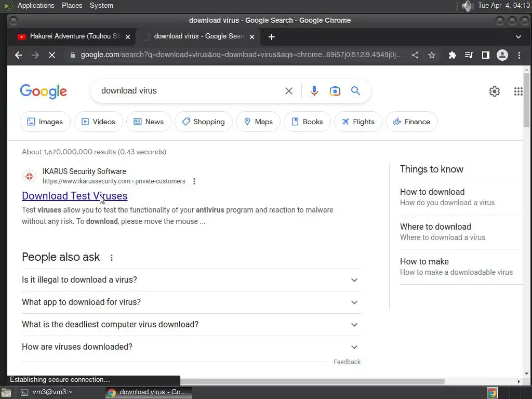
Task: Filter results by Shopping
Action: pyautogui.click(x=204, y=122)
